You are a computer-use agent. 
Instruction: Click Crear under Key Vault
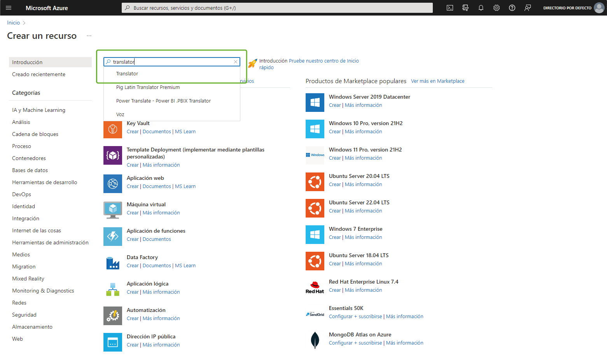tap(133, 132)
